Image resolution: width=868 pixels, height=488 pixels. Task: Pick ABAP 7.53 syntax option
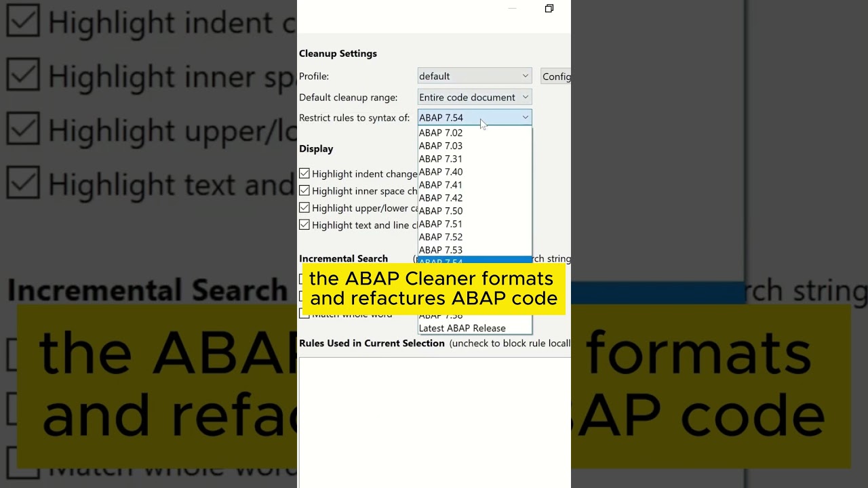tap(441, 250)
